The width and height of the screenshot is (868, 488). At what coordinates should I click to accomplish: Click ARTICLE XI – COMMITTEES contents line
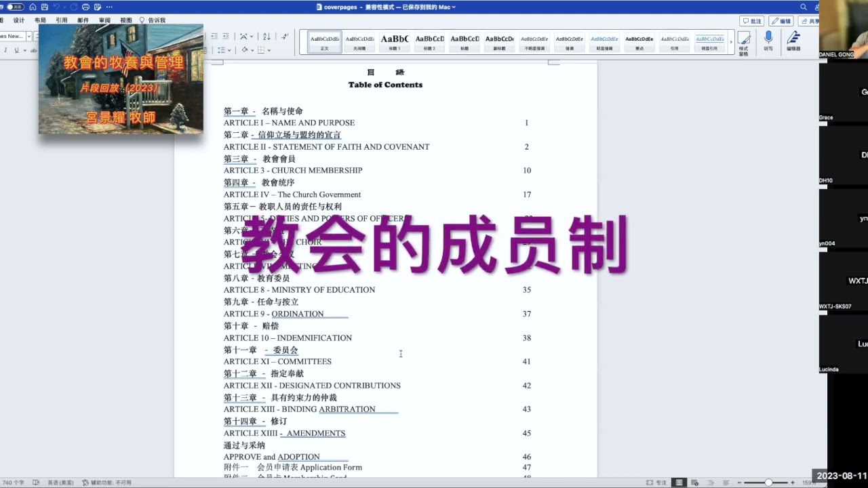click(277, 362)
